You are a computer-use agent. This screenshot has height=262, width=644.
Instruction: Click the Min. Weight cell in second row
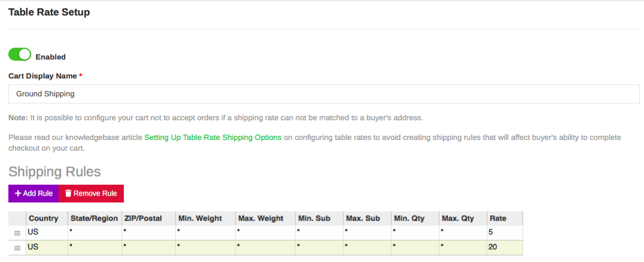(205, 248)
